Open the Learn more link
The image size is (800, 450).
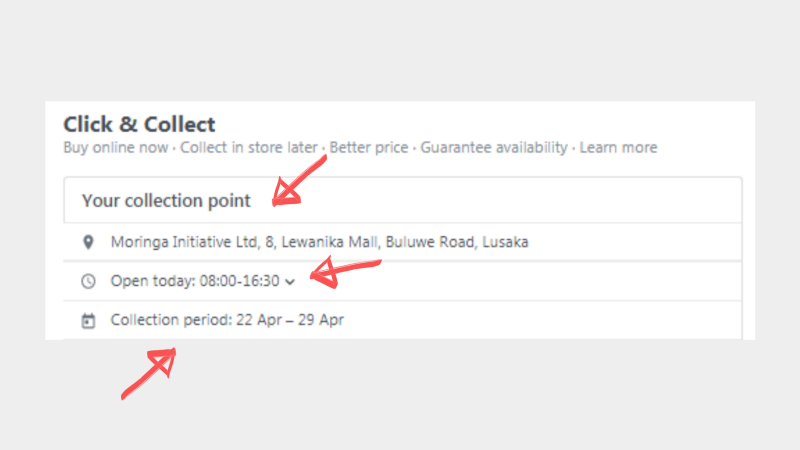tap(618, 148)
